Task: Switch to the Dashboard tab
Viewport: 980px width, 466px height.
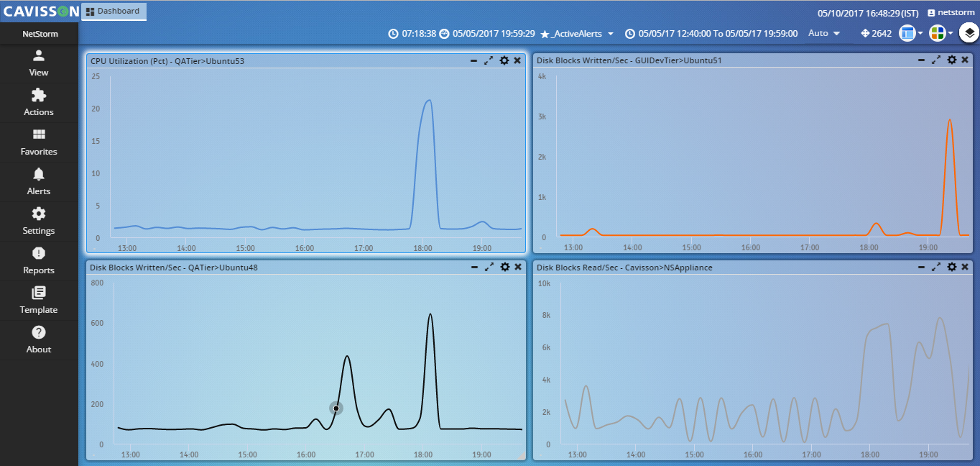Action: 114,12
